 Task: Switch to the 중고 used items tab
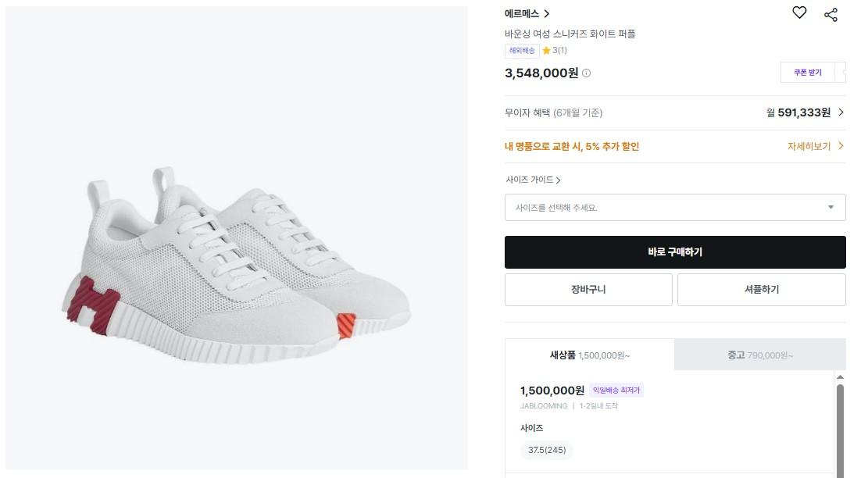(759, 355)
